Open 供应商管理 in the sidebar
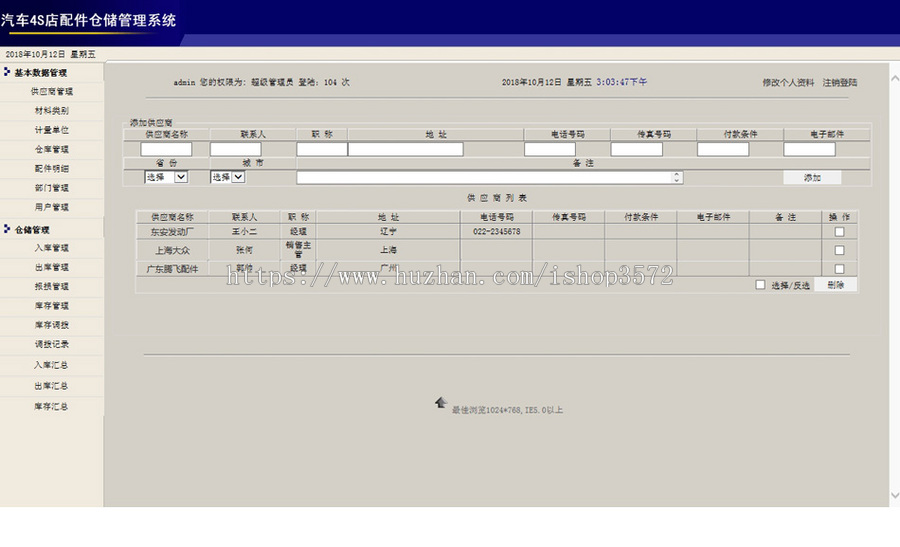 pos(52,91)
